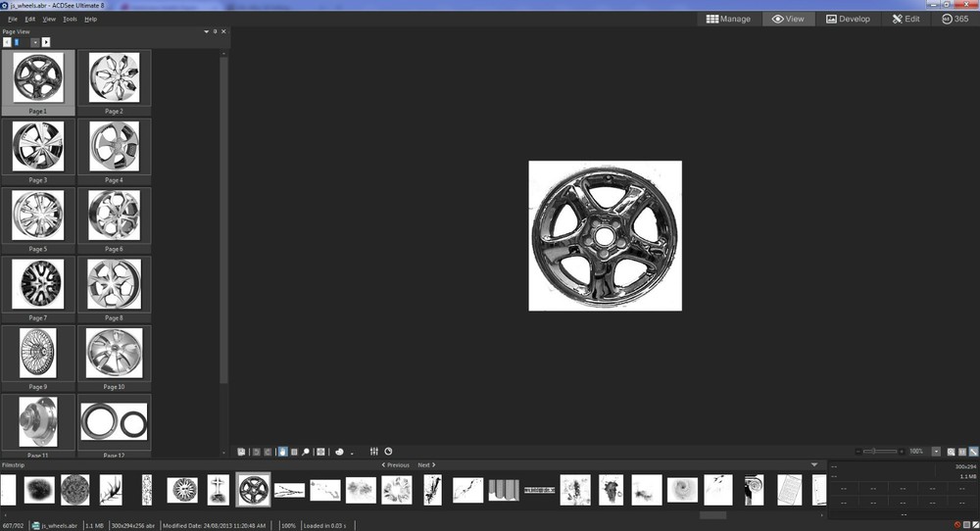
Task: Open the Help menu
Action: [90, 19]
